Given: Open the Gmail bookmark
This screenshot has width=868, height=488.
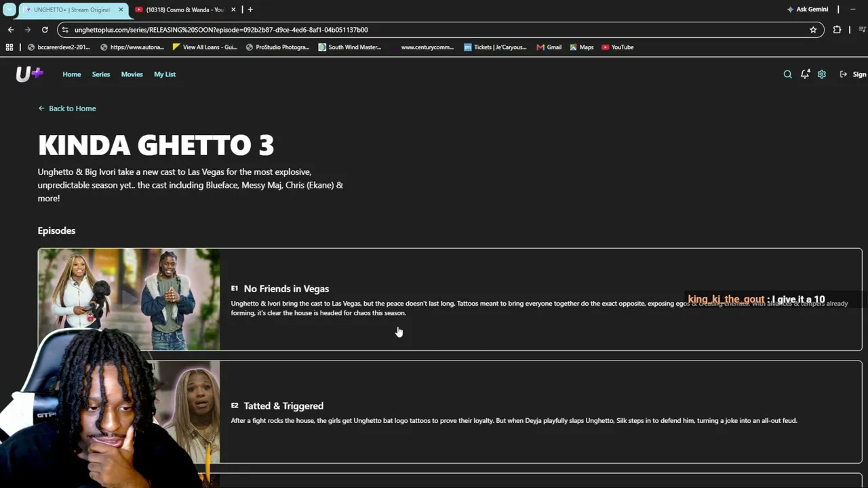Looking at the screenshot, I should tap(549, 47).
